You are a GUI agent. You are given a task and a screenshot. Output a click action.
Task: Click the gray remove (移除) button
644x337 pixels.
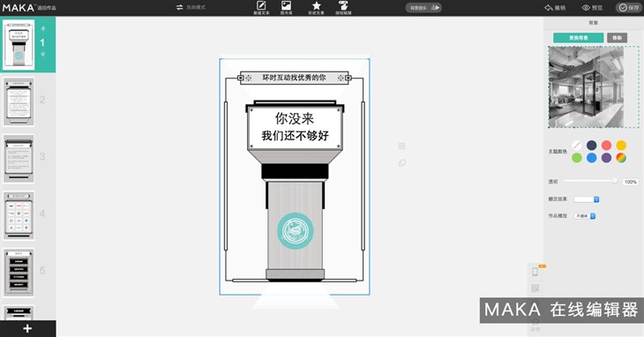(617, 38)
